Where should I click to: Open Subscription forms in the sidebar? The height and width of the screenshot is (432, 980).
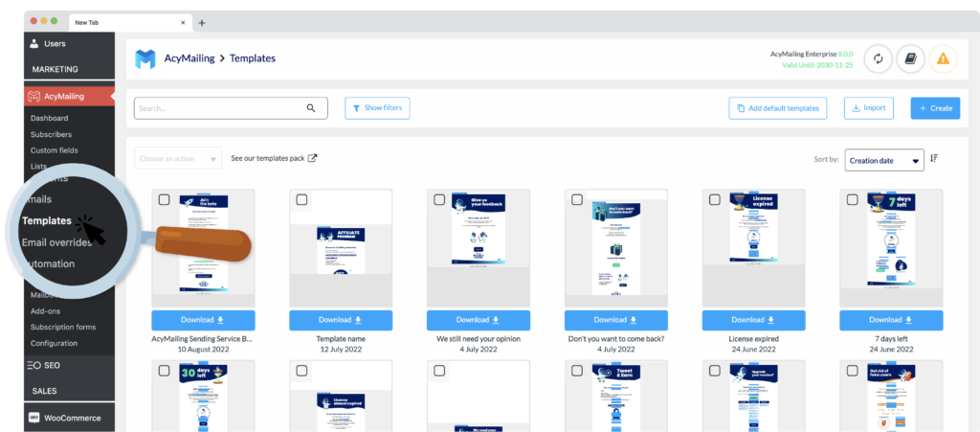(x=63, y=327)
